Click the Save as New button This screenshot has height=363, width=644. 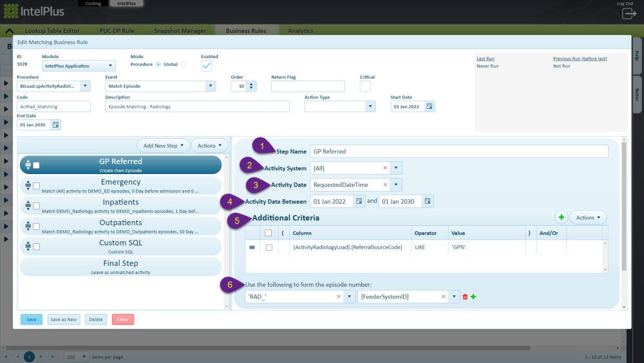pos(64,319)
